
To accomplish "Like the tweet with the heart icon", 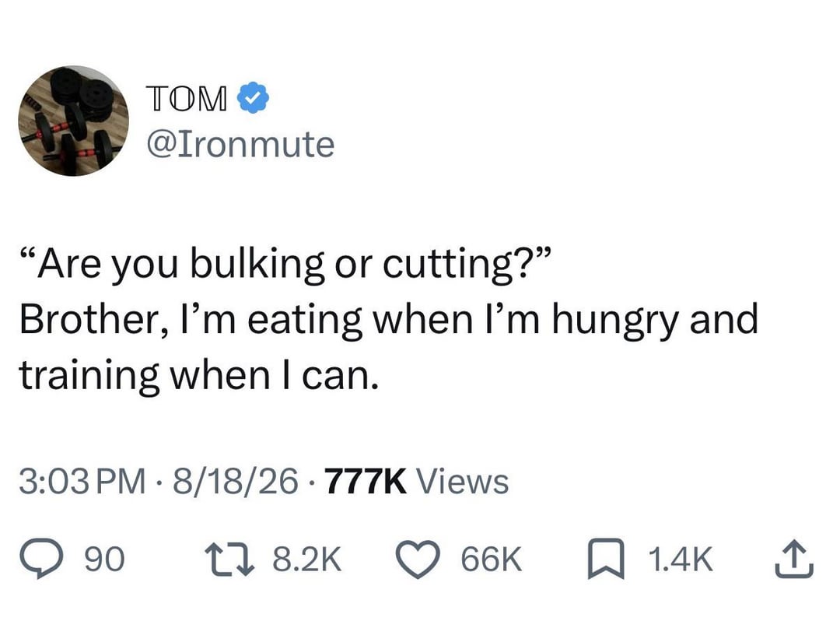I will [x=418, y=560].
